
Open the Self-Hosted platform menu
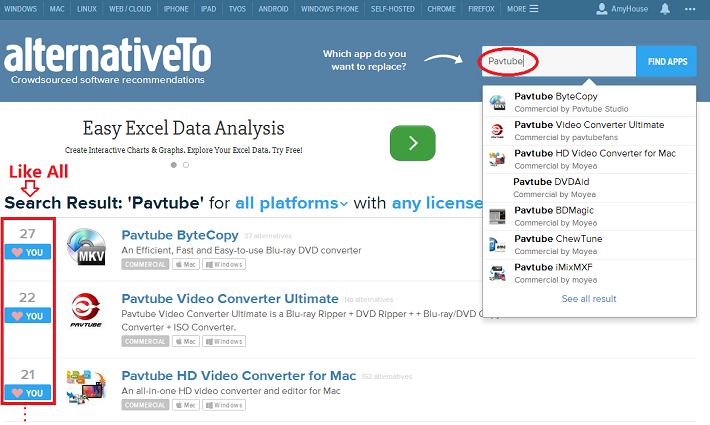[x=393, y=9]
